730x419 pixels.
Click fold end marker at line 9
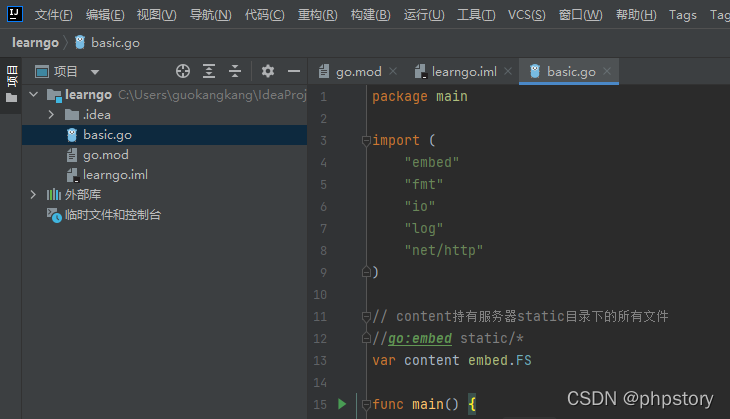(x=366, y=272)
